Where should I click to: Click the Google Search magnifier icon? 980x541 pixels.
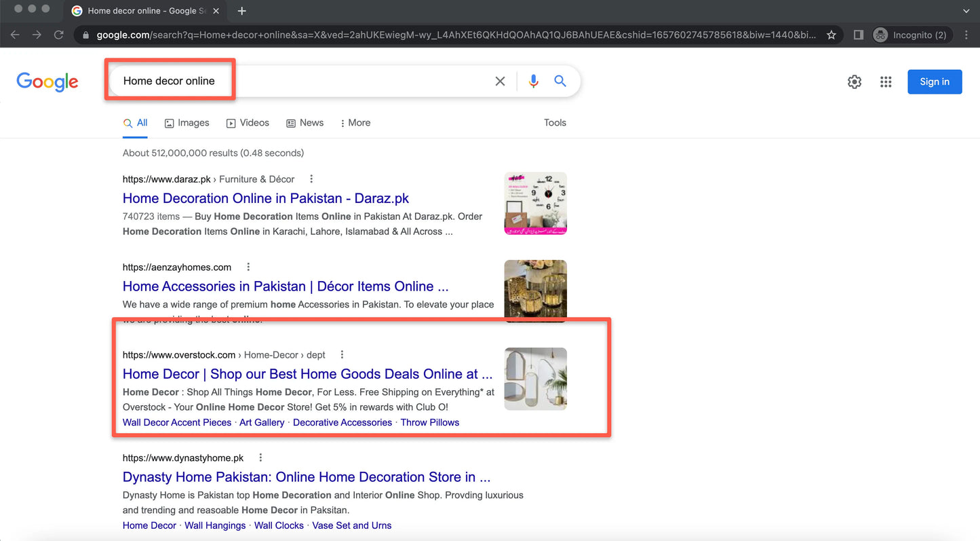[x=560, y=81]
